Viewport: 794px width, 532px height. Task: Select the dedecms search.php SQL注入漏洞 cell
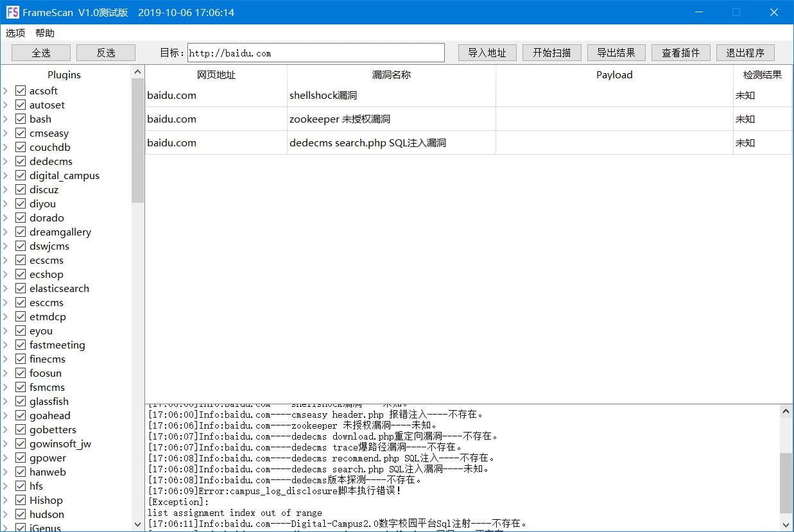pyautogui.click(x=392, y=142)
